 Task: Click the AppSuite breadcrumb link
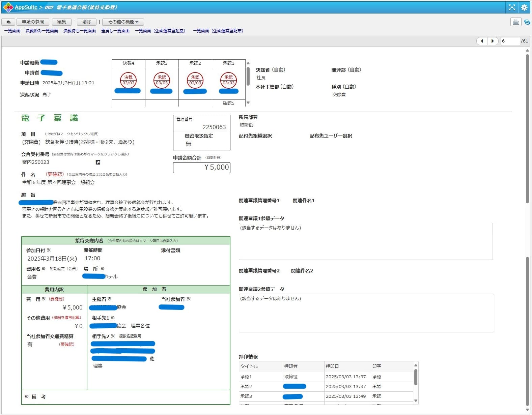[x=26, y=7]
